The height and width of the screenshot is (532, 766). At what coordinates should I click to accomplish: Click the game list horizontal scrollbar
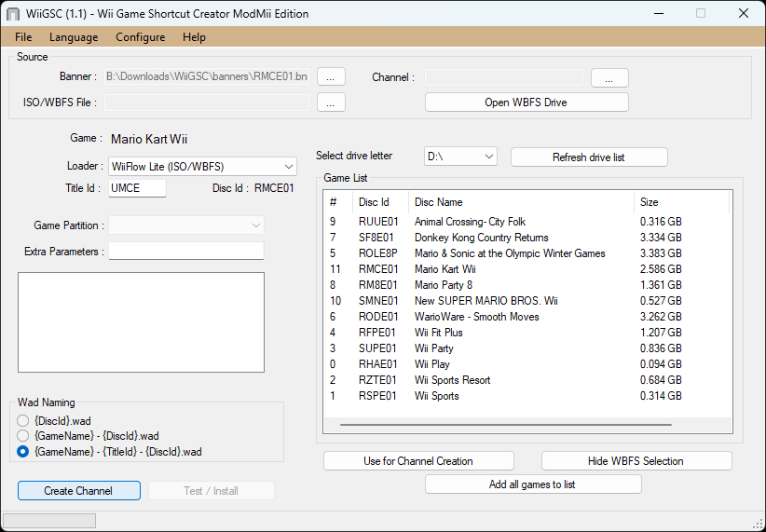[x=506, y=425]
